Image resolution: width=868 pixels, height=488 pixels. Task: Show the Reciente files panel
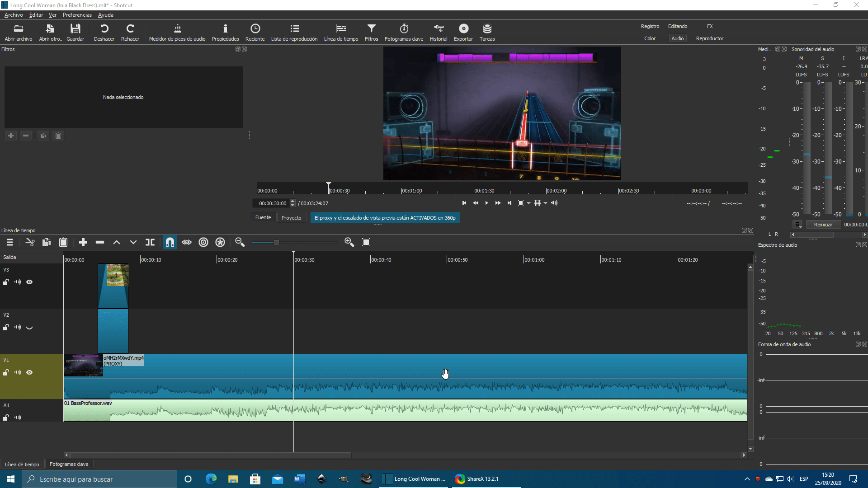coord(255,33)
